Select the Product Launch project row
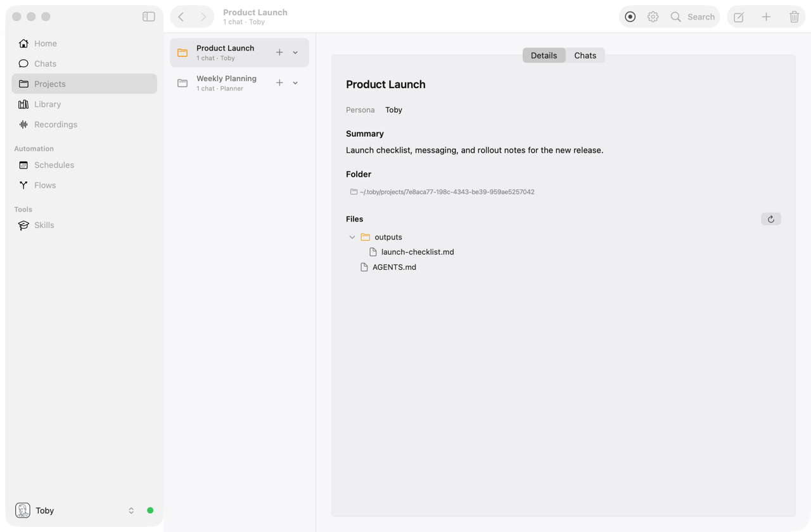The height and width of the screenshot is (532, 811). pyautogui.click(x=239, y=53)
